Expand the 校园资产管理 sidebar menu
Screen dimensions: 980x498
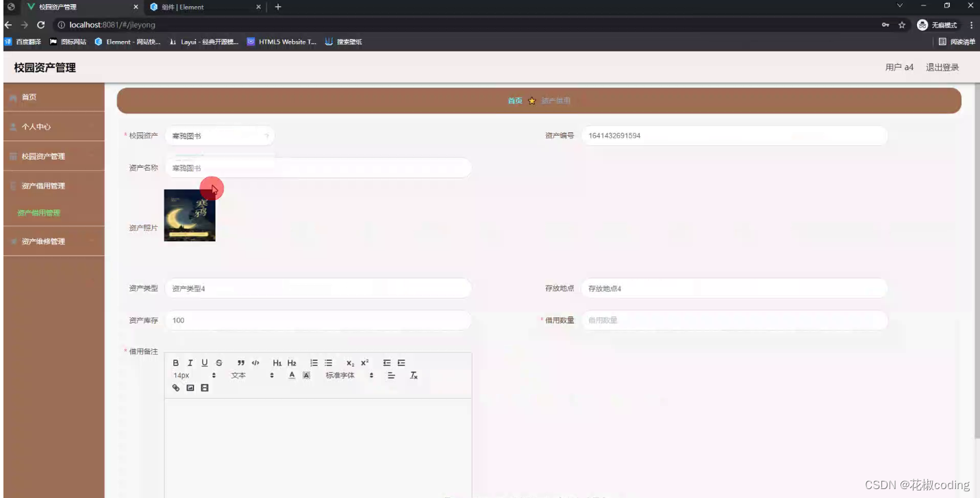(x=54, y=156)
